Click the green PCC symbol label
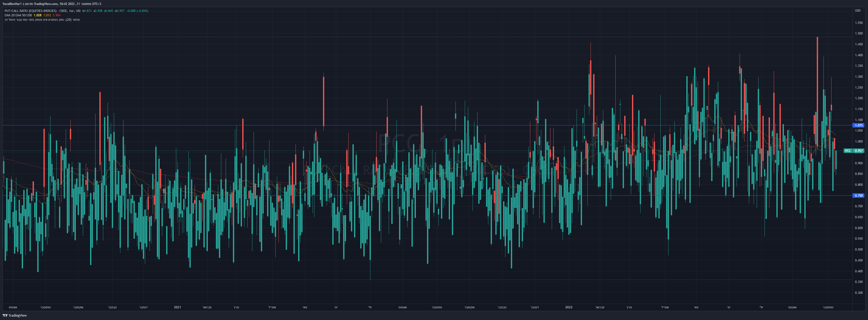Screen dimensions: 868x320 848,151
